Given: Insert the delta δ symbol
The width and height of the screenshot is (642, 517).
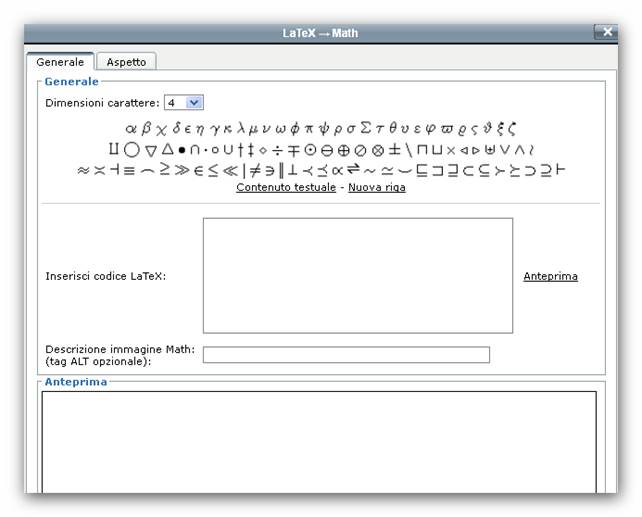Looking at the screenshot, I should click(176, 128).
